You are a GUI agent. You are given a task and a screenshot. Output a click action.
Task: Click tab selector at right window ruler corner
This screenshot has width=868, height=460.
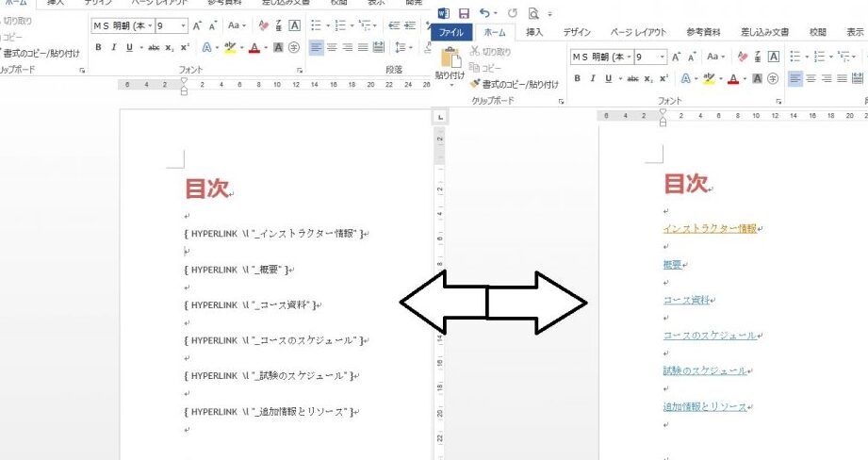(x=440, y=117)
